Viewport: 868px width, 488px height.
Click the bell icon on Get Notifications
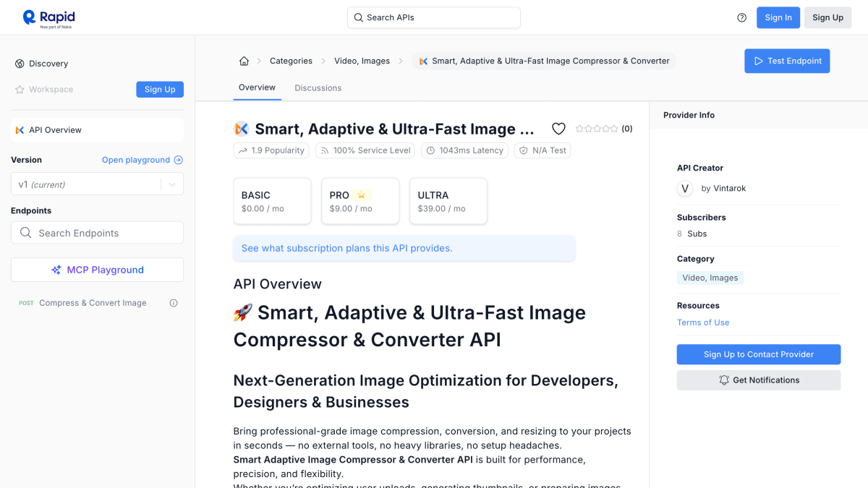[724, 380]
